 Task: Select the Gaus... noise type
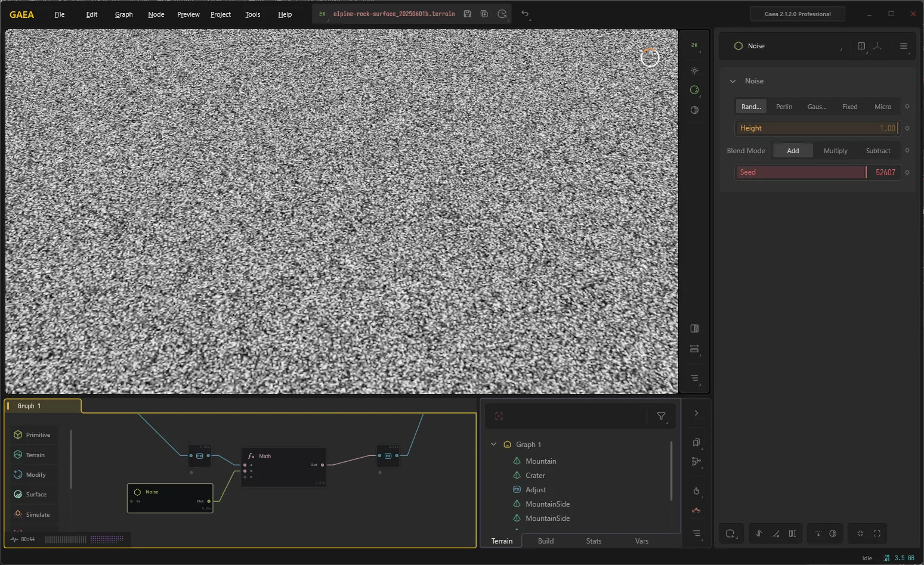pyautogui.click(x=817, y=107)
